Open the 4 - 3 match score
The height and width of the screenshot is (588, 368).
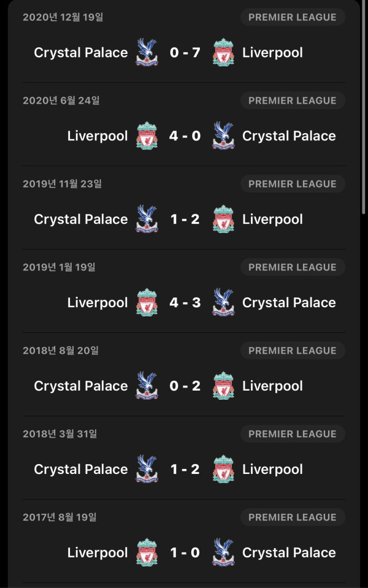coord(185,302)
